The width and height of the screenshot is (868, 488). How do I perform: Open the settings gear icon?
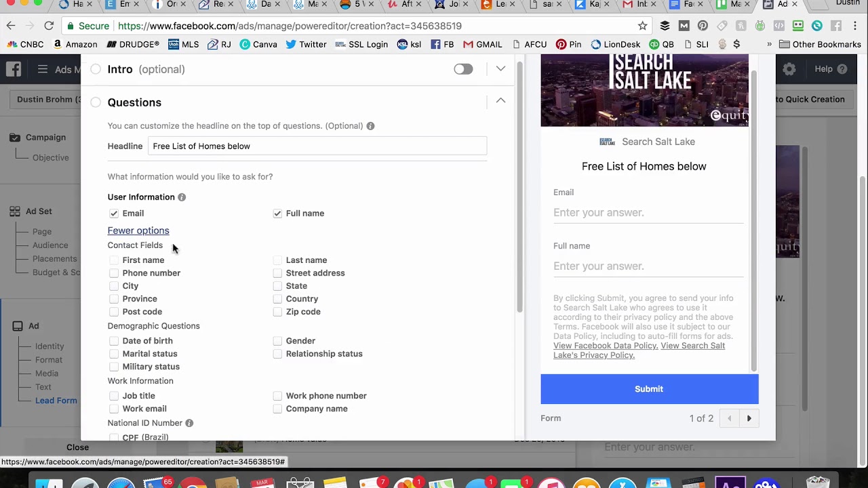pyautogui.click(x=789, y=69)
